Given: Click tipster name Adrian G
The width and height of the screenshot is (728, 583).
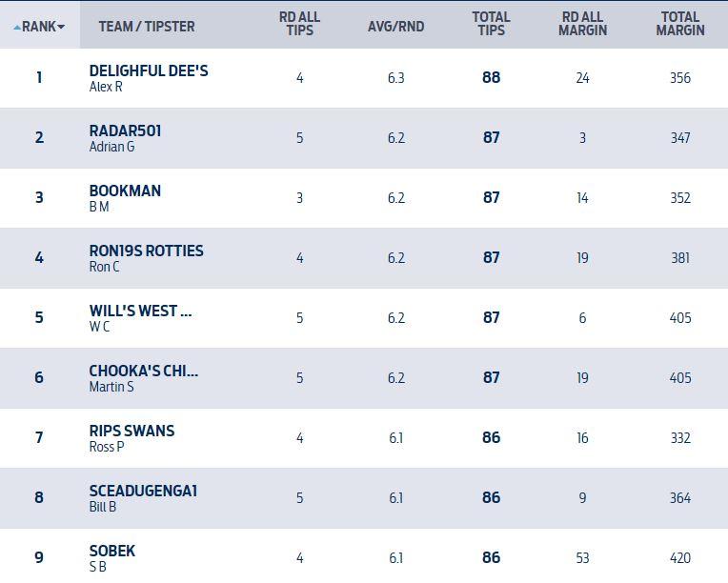Looking at the screenshot, I should point(111,147).
